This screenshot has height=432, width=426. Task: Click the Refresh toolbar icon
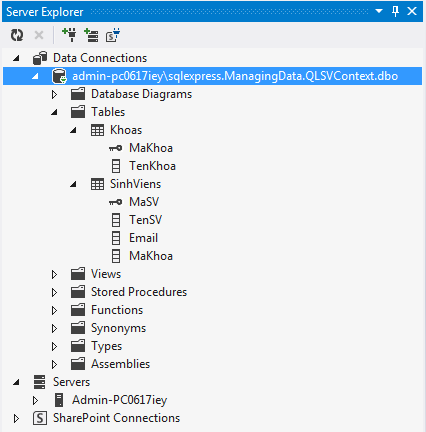click(x=17, y=35)
